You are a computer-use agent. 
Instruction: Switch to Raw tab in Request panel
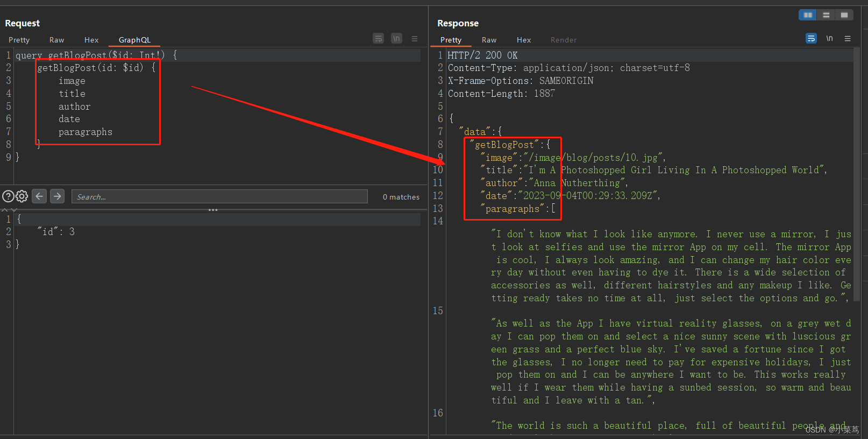56,40
